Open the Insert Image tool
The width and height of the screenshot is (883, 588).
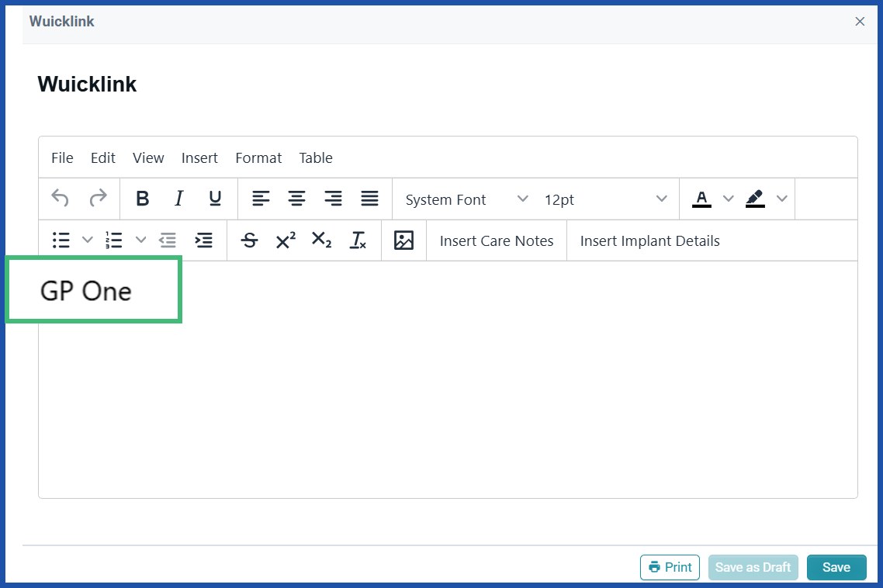tap(403, 240)
